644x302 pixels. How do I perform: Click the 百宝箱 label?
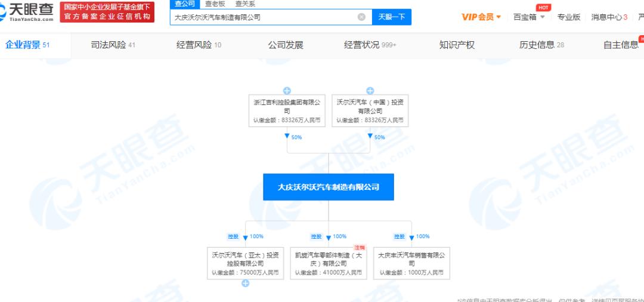pyautogui.click(x=525, y=17)
